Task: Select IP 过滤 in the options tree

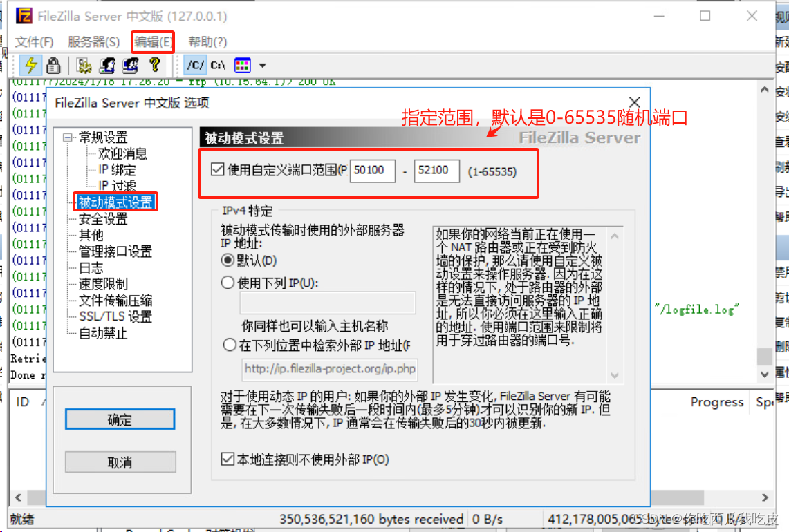Action: pyautogui.click(x=117, y=186)
